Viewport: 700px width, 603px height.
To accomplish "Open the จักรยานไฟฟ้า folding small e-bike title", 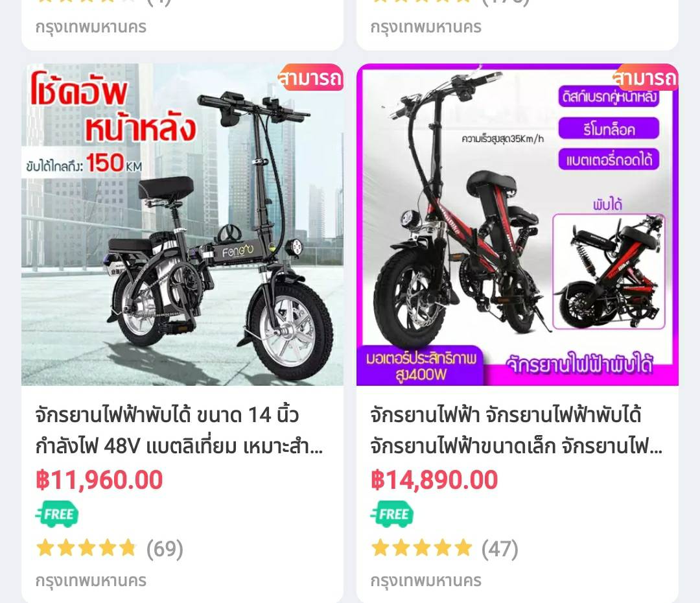I will click(516, 430).
